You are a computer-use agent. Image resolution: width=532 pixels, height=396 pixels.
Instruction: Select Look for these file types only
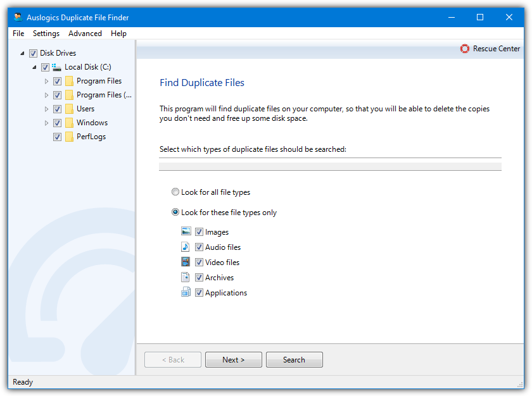click(x=175, y=213)
